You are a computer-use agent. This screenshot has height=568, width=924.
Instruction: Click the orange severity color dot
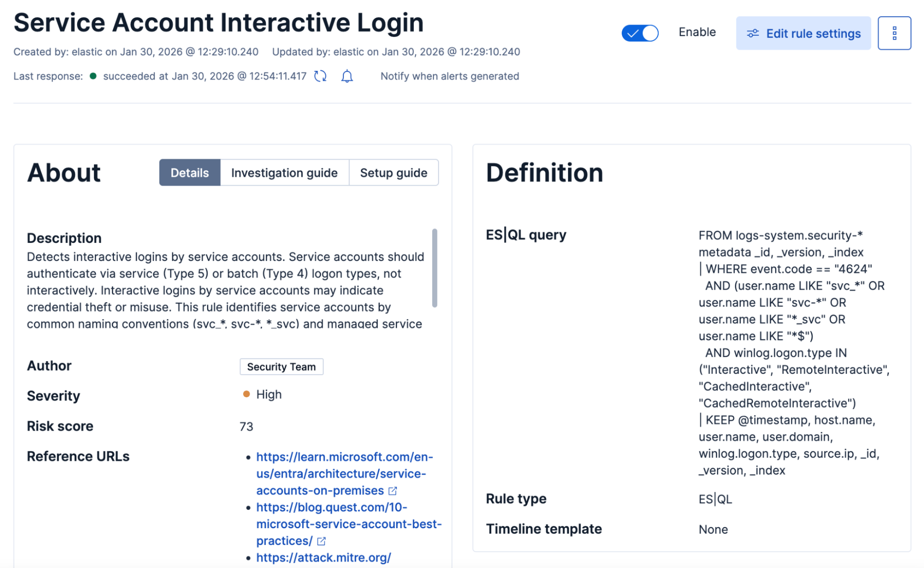(x=246, y=394)
